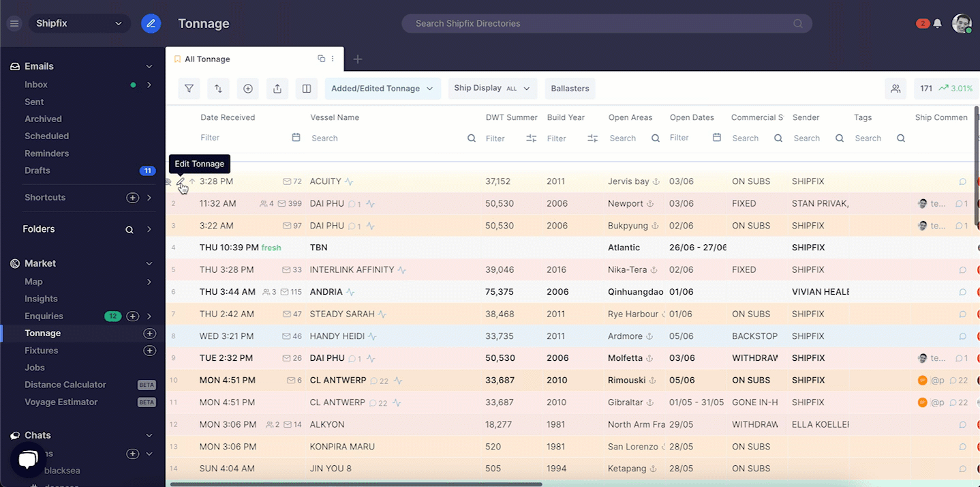Collapse the Emails section chevron
Screen dimensions: 980x487
pos(149,66)
